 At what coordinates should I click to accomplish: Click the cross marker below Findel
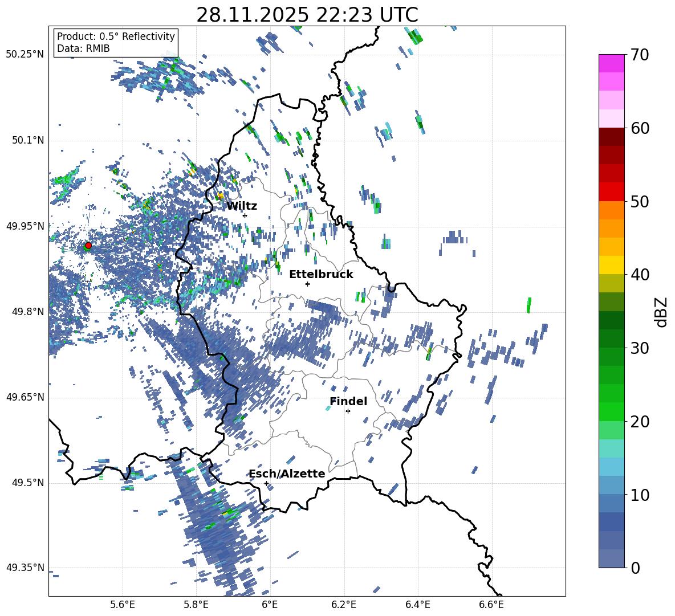click(x=348, y=411)
